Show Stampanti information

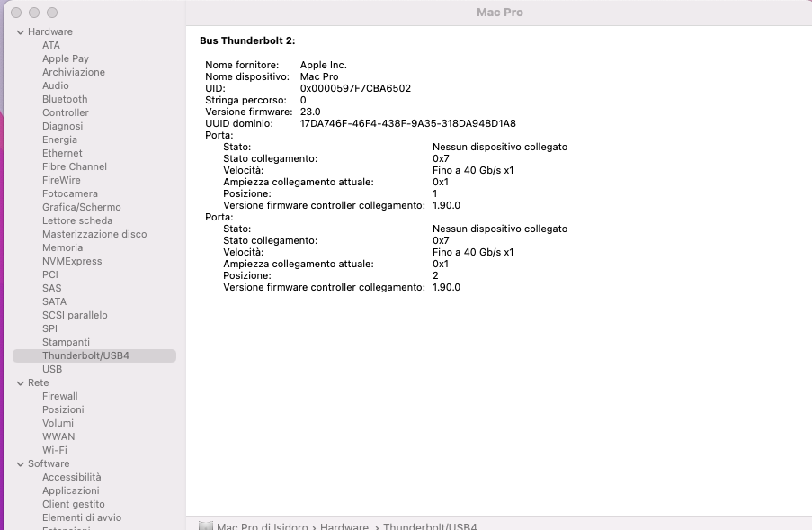click(x=66, y=342)
